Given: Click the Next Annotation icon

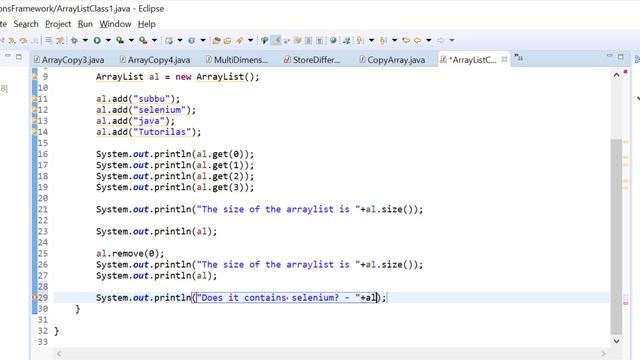Looking at the screenshot, I should pos(360,40).
